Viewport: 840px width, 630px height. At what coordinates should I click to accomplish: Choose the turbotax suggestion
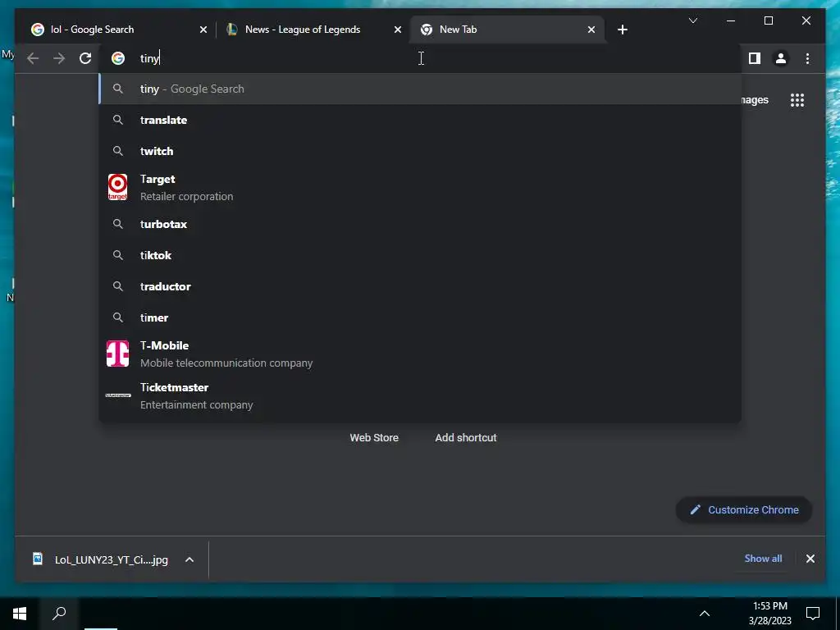click(420, 224)
